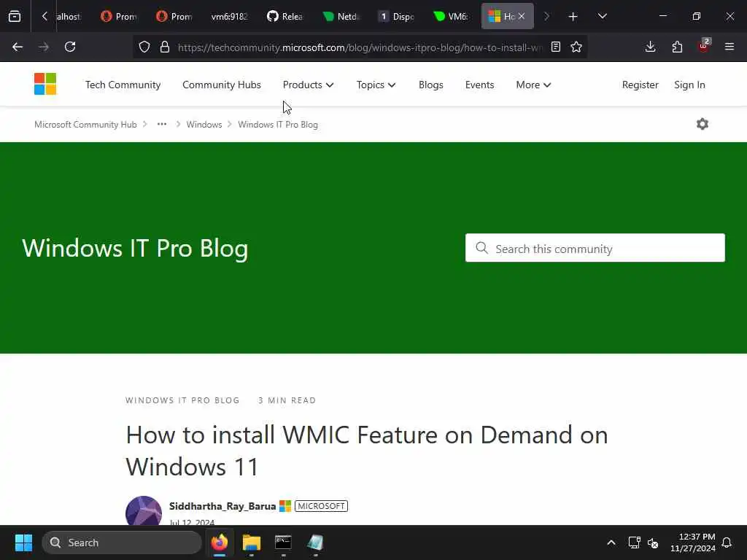View site security lock information
This screenshot has width=747, height=560.
(x=165, y=47)
